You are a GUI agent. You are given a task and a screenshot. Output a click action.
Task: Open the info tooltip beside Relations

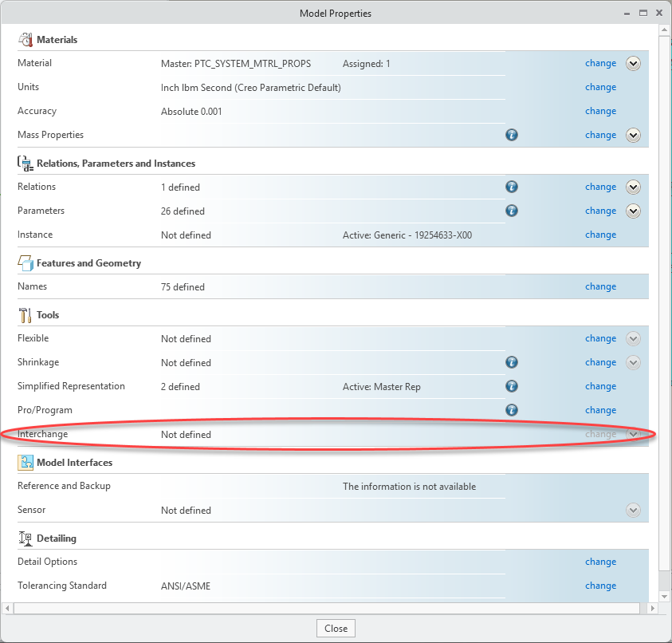pos(511,187)
